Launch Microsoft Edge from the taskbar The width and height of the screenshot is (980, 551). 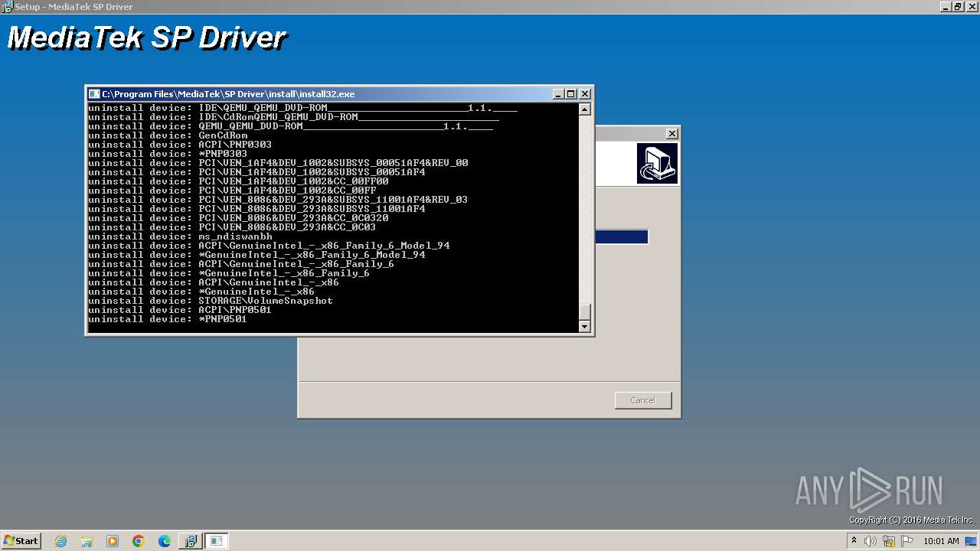click(x=165, y=541)
